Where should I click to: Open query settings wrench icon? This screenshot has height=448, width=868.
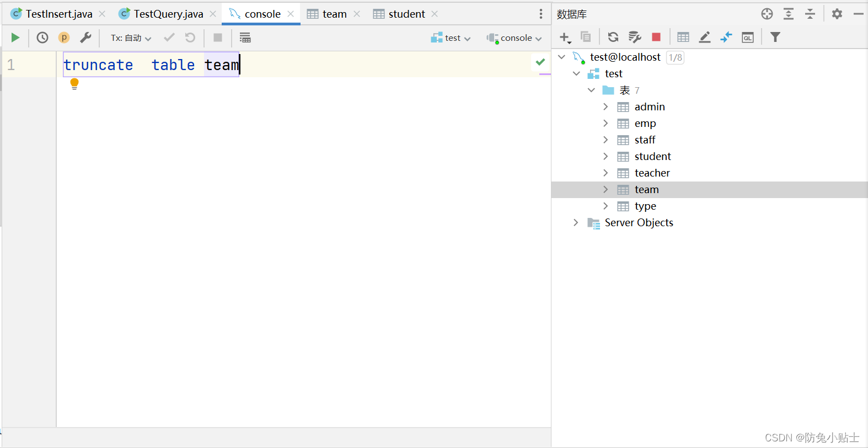(x=85, y=38)
